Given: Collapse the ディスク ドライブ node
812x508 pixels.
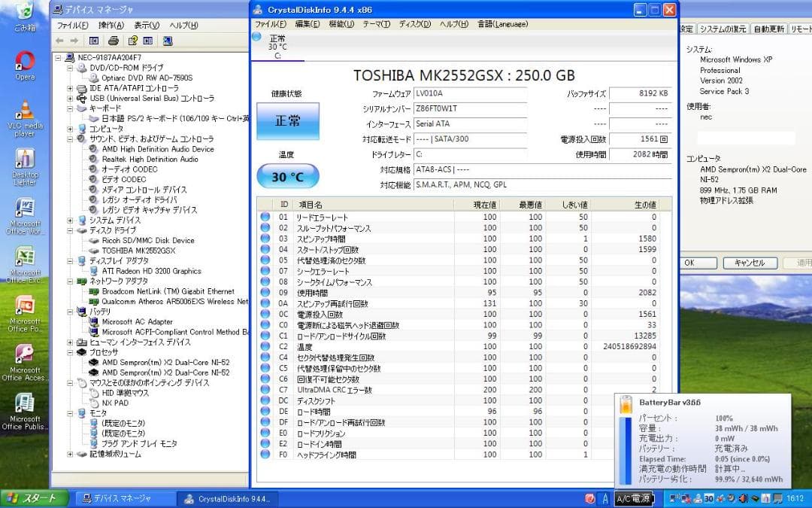Looking at the screenshot, I should 70,230.
